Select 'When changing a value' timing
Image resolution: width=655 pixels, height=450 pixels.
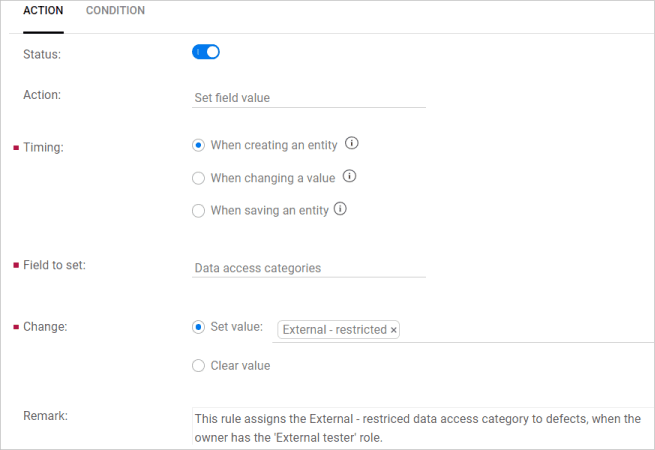199,178
